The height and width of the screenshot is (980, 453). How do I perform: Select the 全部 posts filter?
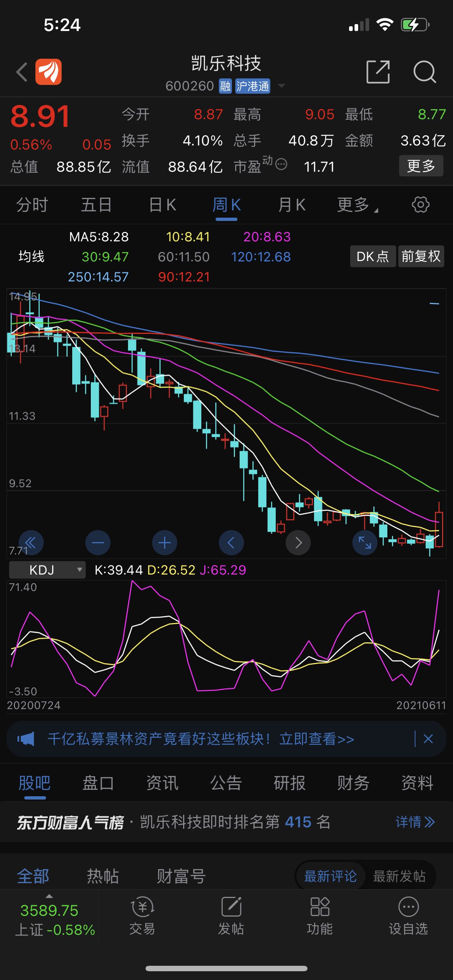click(x=33, y=876)
